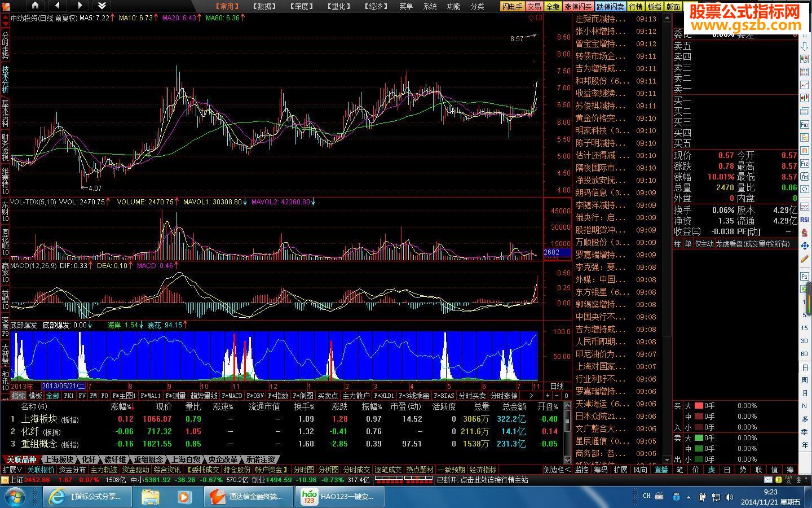Image resolution: width=812 pixels, height=508 pixels.
Task: Collapse the 侧边栏< sidebar
Action: click(x=558, y=470)
